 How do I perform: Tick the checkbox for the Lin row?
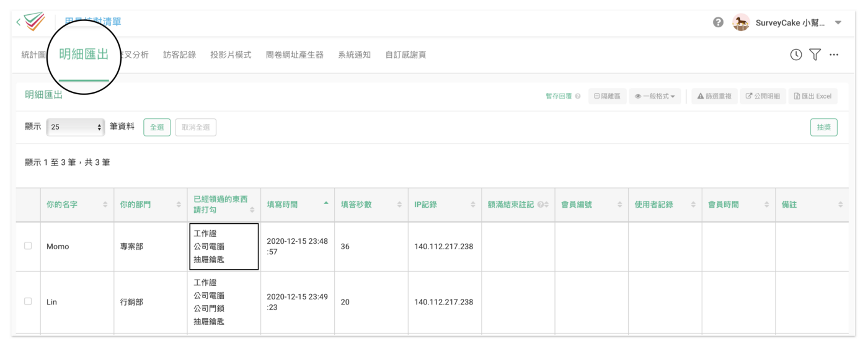pyautogui.click(x=28, y=301)
